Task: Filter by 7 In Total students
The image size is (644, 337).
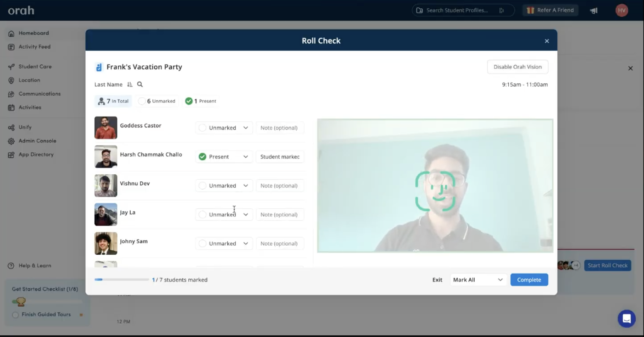Action: click(x=113, y=101)
